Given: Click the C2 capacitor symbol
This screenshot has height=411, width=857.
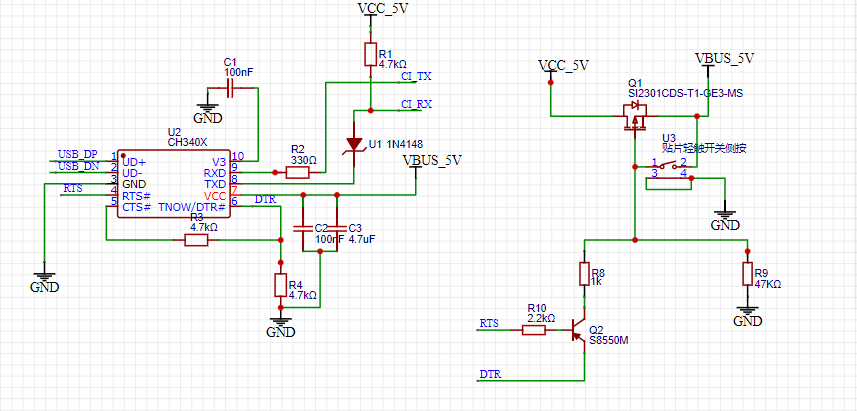Looking at the screenshot, I should [303, 228].
